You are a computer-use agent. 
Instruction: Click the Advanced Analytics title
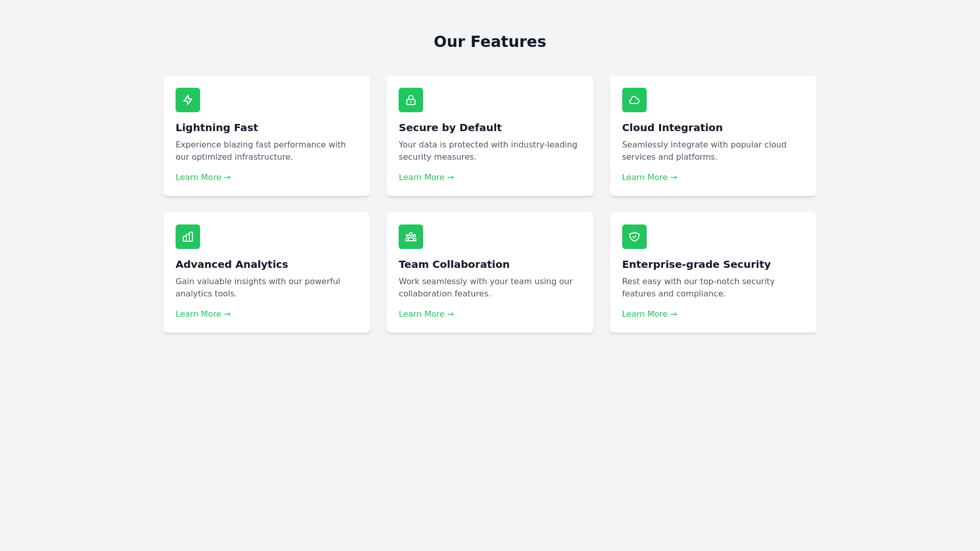(231, 264)
